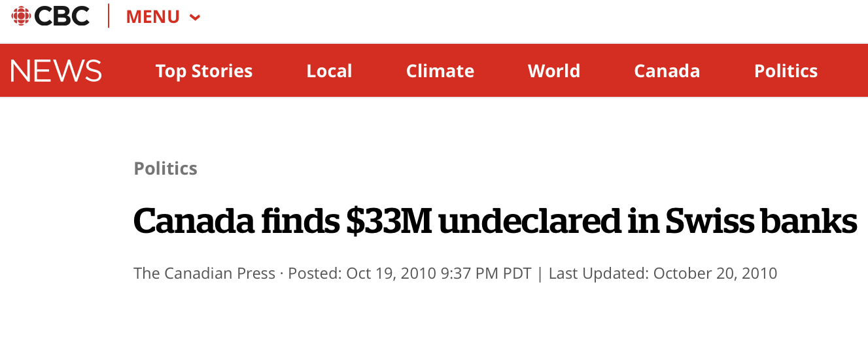Click the Swiss banks article headline
Image resolution: width=868 pixels, height=352 pixels.
(495, 221)
